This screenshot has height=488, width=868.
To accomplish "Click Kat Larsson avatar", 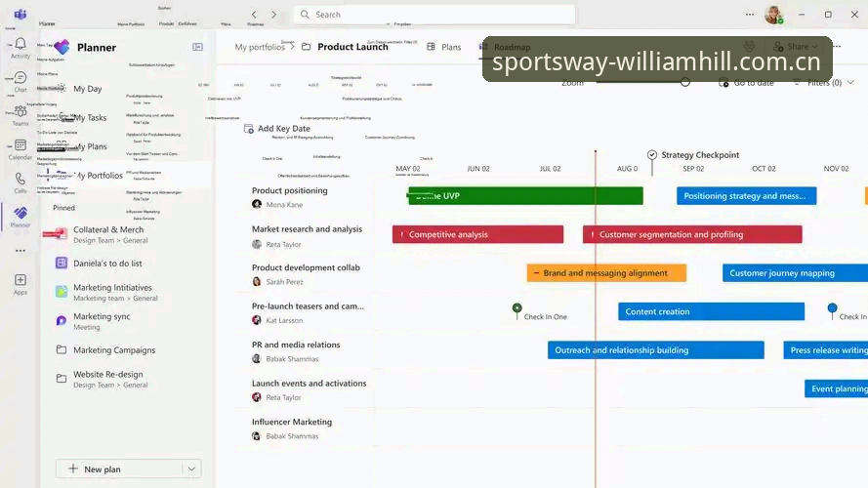I will pyautogui.click(x=257, y=320).
